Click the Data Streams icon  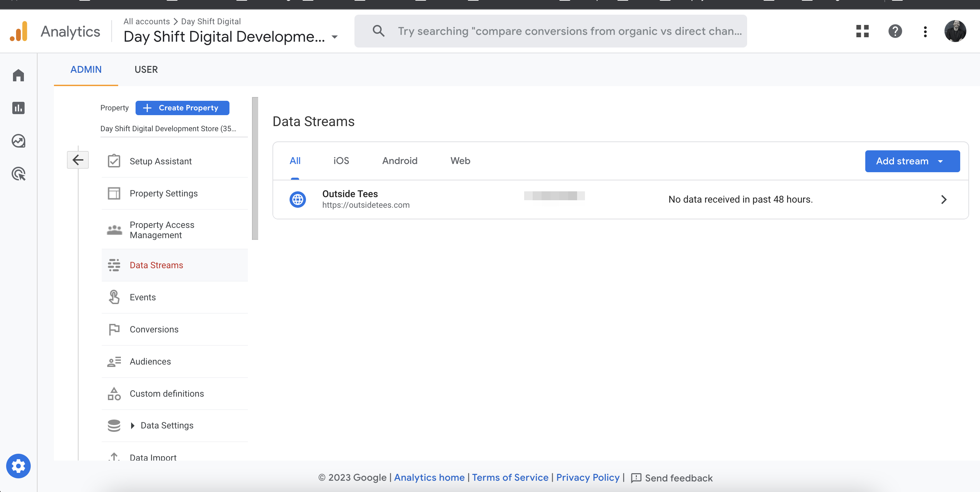[114, 265]
